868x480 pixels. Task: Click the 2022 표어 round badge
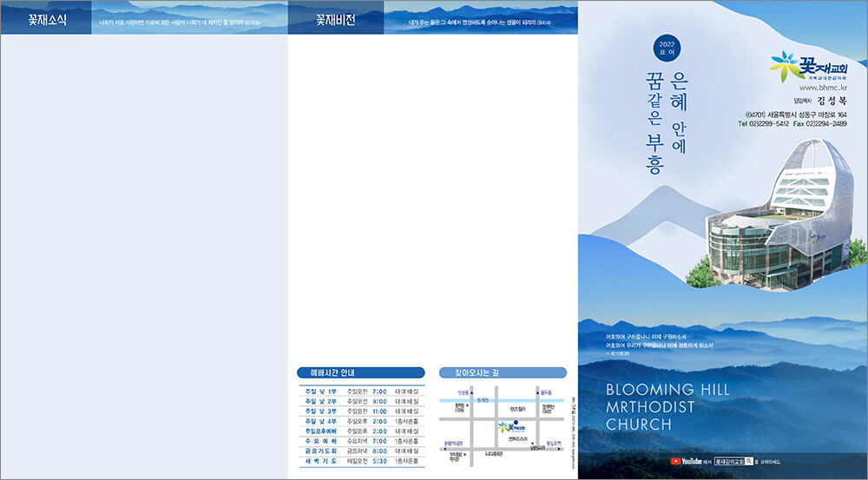point(667,48)
